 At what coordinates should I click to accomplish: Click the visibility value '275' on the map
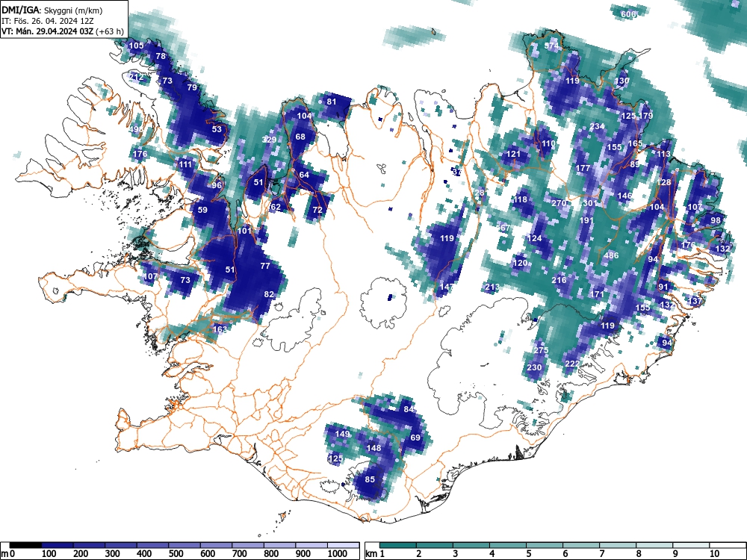point(541,350)
